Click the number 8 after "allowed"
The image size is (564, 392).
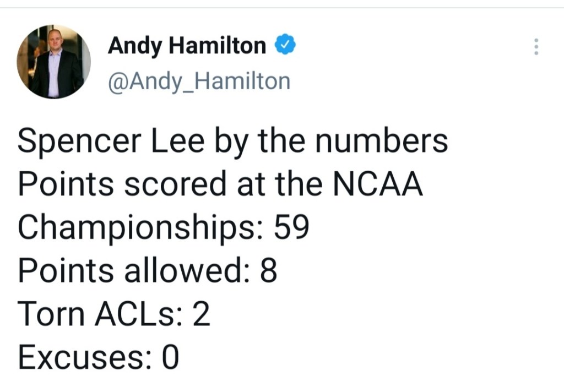[x=268, y=271]
